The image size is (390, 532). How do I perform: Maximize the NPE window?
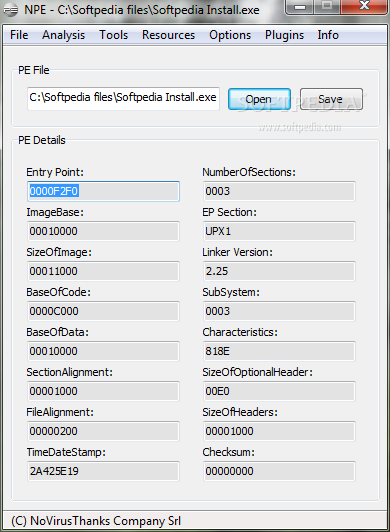pos(327,6)
